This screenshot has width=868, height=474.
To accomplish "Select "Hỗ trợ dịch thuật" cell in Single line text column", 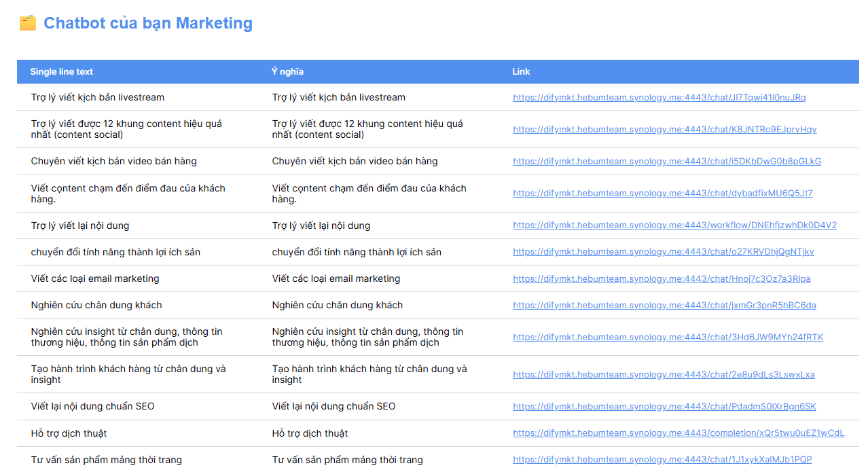I will 69,433.
